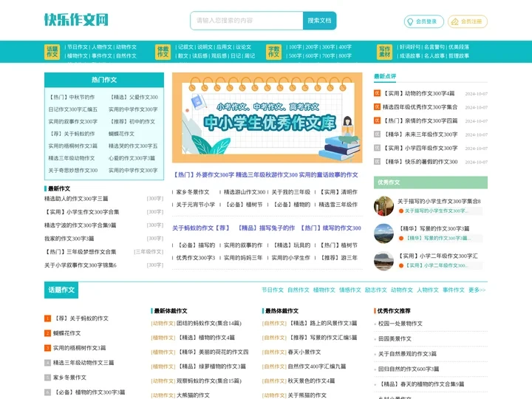Screen dimensions: 532x399
Task: Open the 会员登录 login button
Action: tap(424, 21)
